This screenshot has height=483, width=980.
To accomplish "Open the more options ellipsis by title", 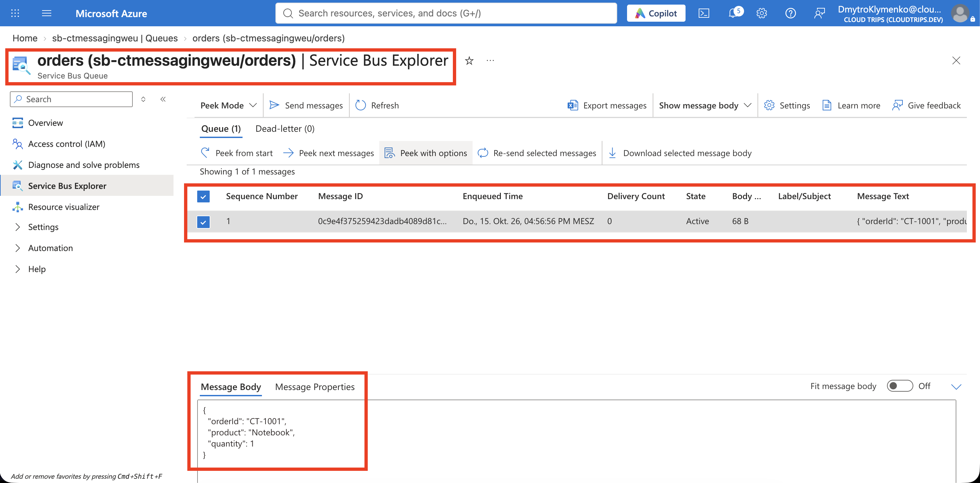I will (x=490, y=60).
